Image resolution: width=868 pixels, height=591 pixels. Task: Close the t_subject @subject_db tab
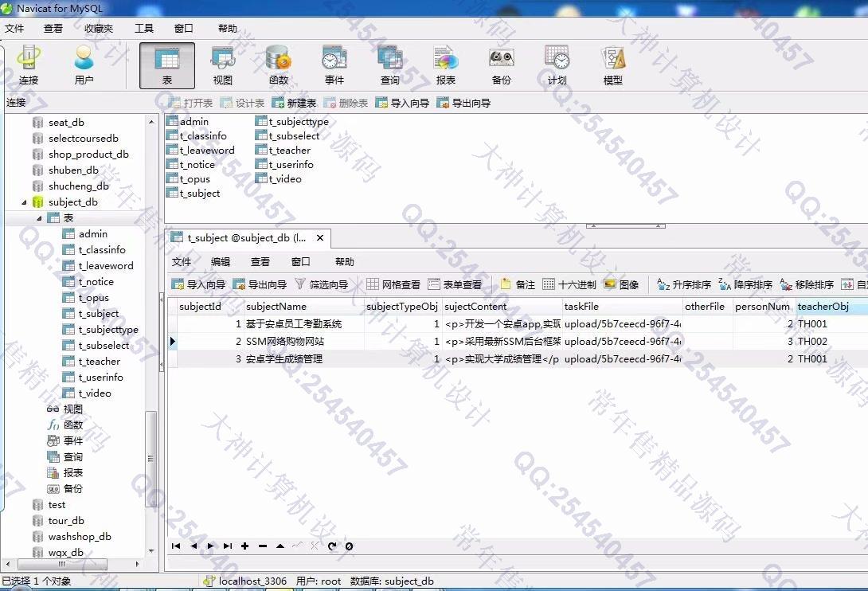click(x=320, y=237)
